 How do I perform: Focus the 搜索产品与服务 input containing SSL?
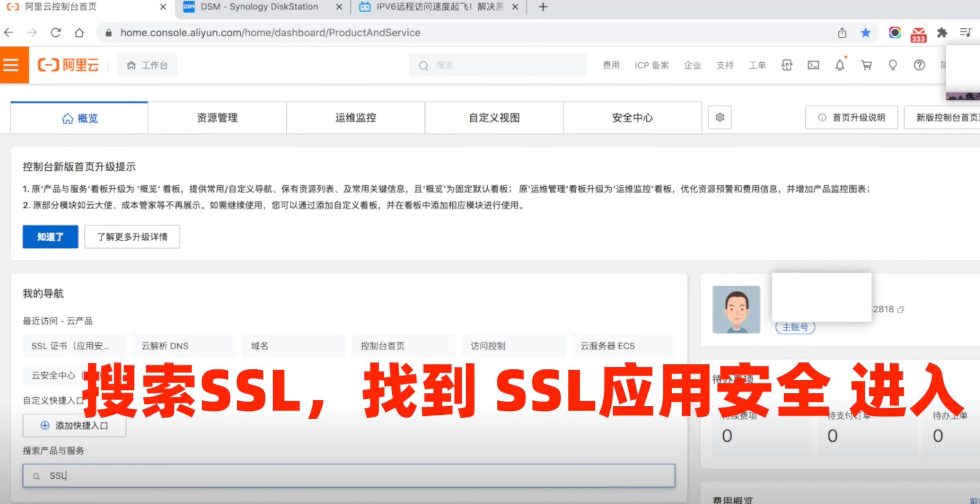(349, 475)
